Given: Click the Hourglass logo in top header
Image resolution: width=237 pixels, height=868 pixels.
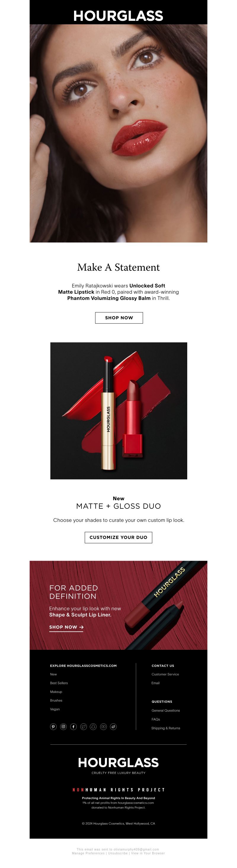Looking at the screenshot, I should 118,16.
